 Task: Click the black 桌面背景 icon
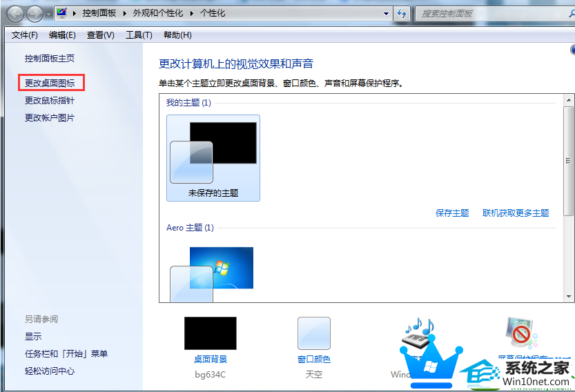point(210,333)
